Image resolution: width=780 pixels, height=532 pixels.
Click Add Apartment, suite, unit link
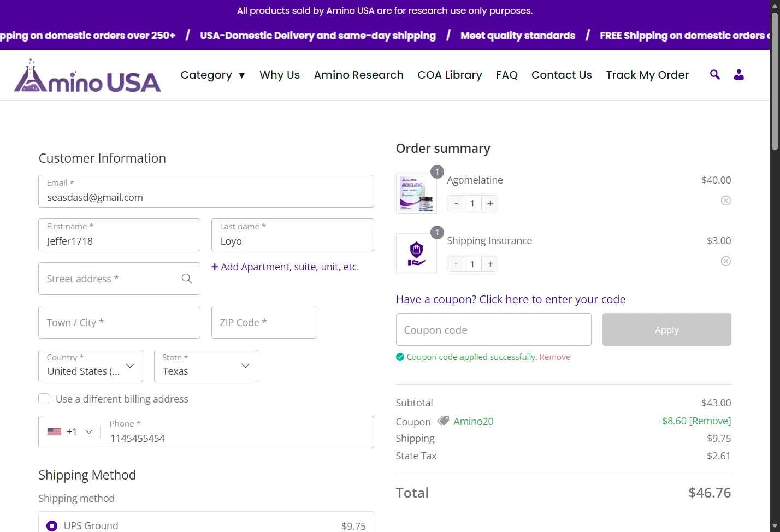pyautogui.click(x=285, y=267)
